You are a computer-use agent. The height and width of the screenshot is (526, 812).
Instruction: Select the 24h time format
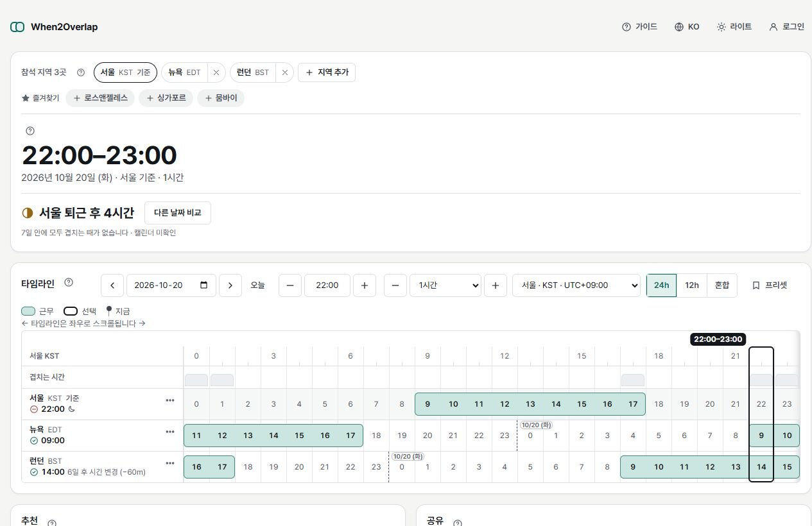(662, 285)
